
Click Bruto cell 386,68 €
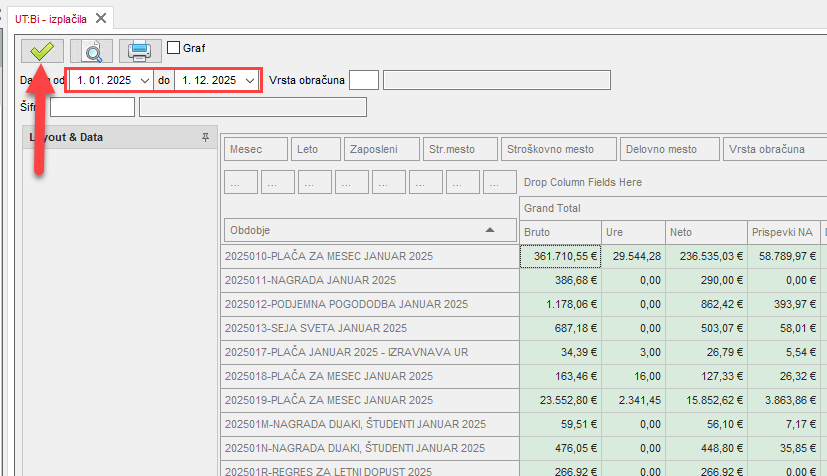[x=560, y=280]
